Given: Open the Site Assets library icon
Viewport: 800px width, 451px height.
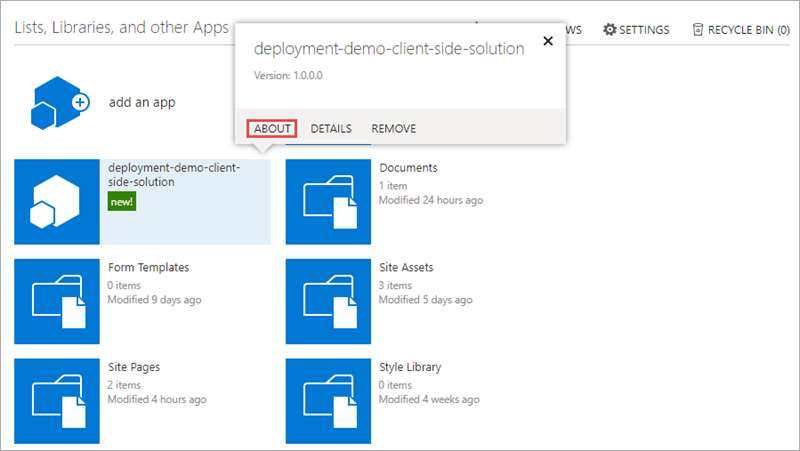Looking at the screenshot, I should [x=328, y=301].
